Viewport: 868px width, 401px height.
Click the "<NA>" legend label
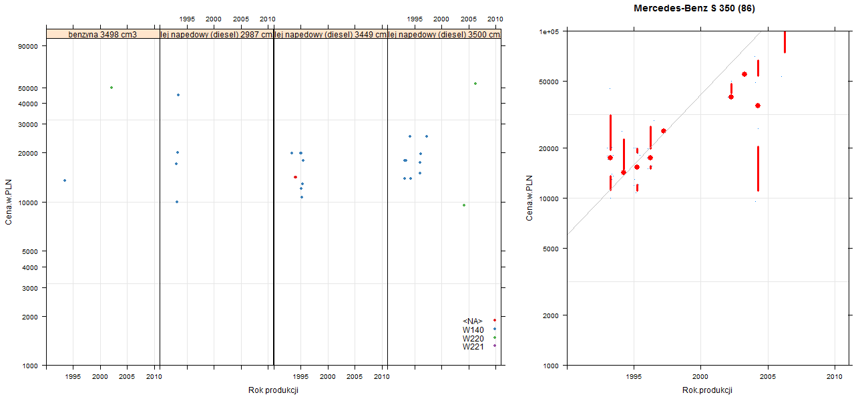pyautogui.click(x=473, y=321)
